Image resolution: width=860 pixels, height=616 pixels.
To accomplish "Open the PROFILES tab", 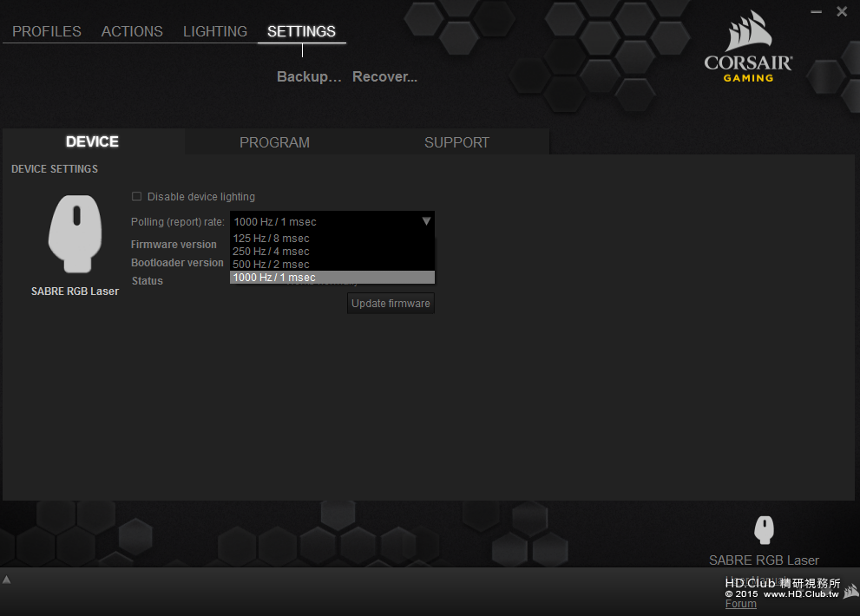I will click(x=47, y=31).
